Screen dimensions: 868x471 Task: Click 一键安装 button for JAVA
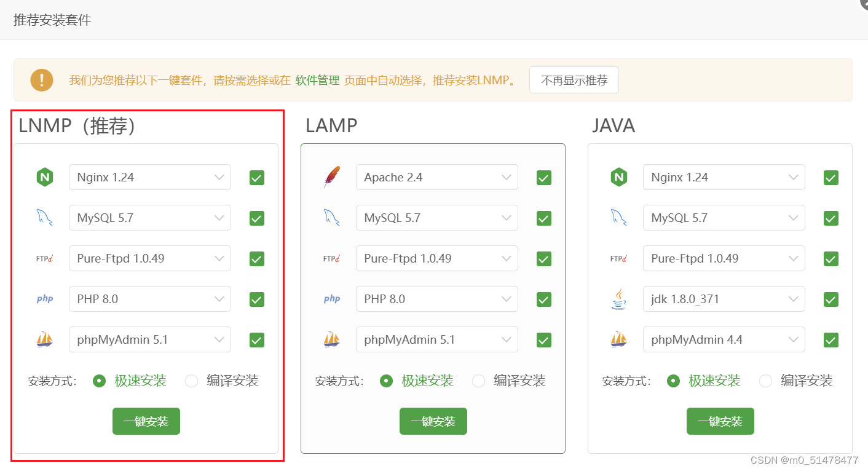point(720,421)
